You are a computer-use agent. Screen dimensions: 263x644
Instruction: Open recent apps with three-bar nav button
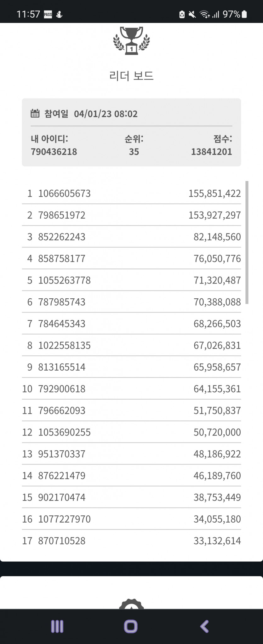[x=57, y=626]
